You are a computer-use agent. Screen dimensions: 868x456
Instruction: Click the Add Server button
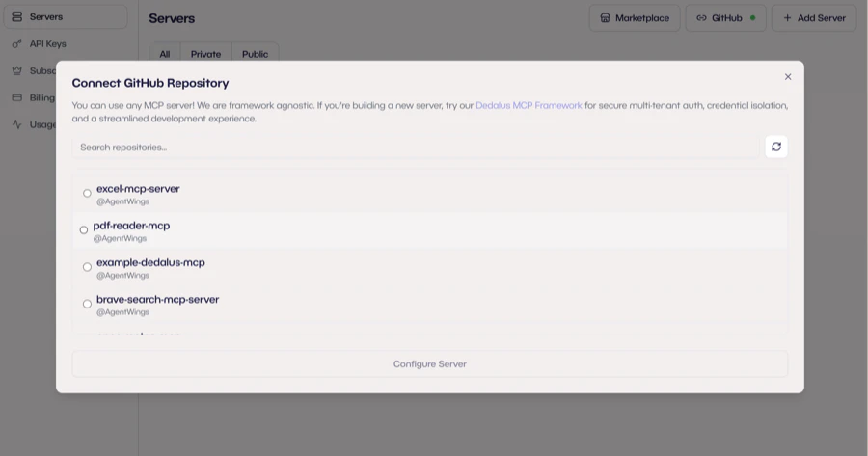tap(814, 18)
